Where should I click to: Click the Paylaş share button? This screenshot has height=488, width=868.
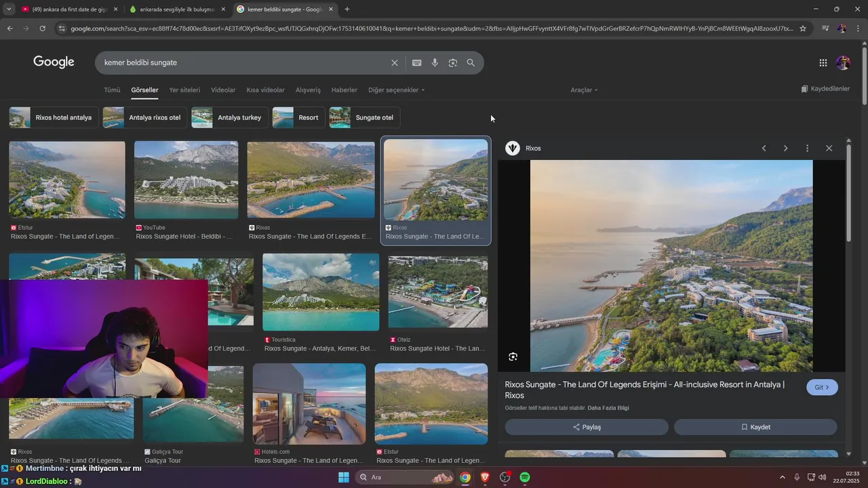[x=587, y=427]
